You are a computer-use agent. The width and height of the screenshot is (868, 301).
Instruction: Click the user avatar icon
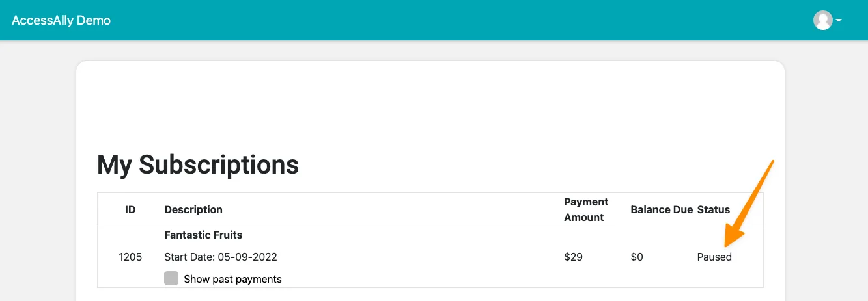[x=822, y=20]
